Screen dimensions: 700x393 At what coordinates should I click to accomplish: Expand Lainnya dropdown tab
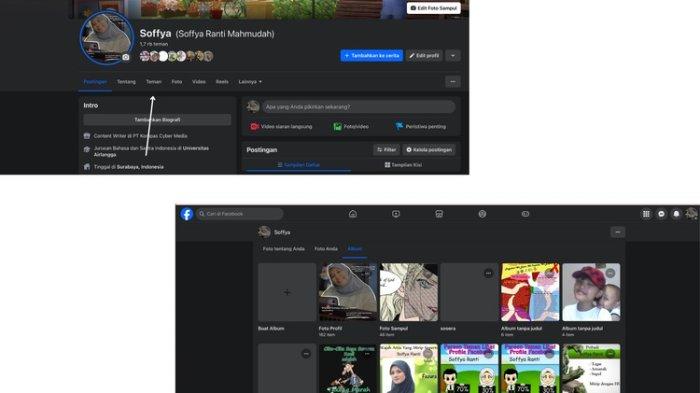(x=250, y=82)
